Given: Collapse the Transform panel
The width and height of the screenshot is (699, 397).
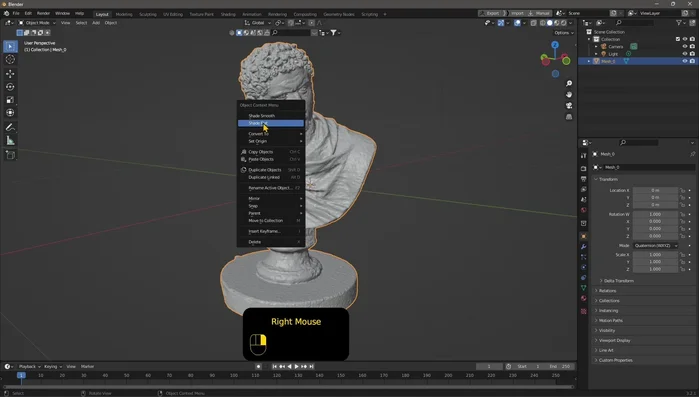Looking at the screenshot, I should coord(608,179).
